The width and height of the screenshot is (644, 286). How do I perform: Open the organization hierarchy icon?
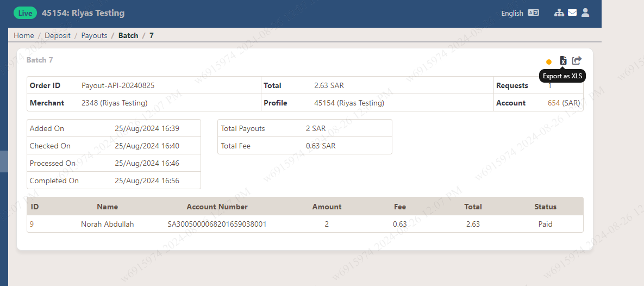[559, 13]
